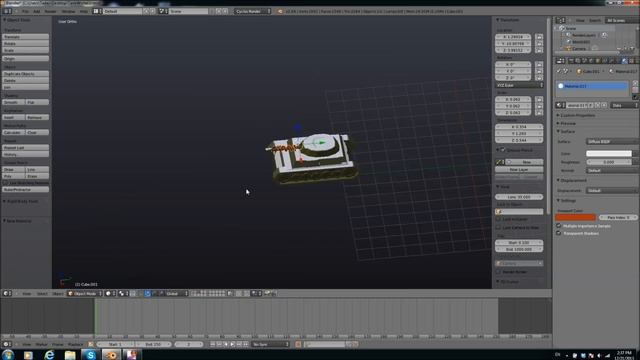
Task: Open the XYZ Euler rotation mode dropdown
Action: pos(520,85)
